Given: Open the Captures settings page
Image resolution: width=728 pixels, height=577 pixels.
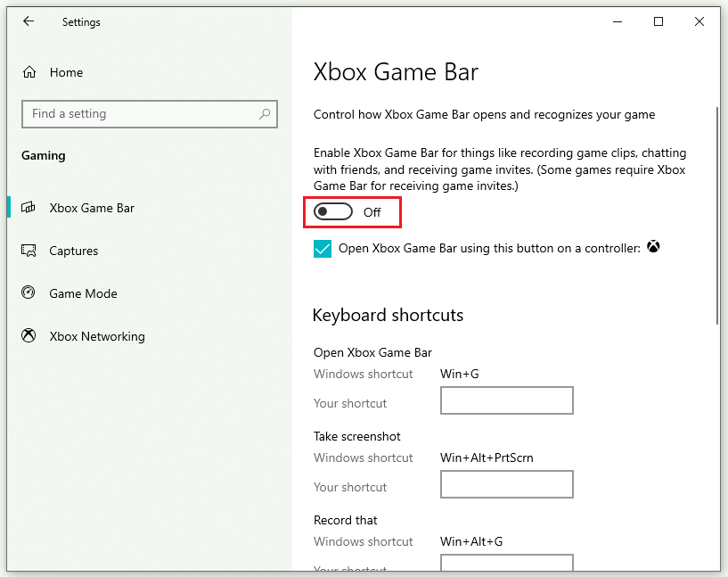Looking at the screenshot, I should [x=73, y=251].
